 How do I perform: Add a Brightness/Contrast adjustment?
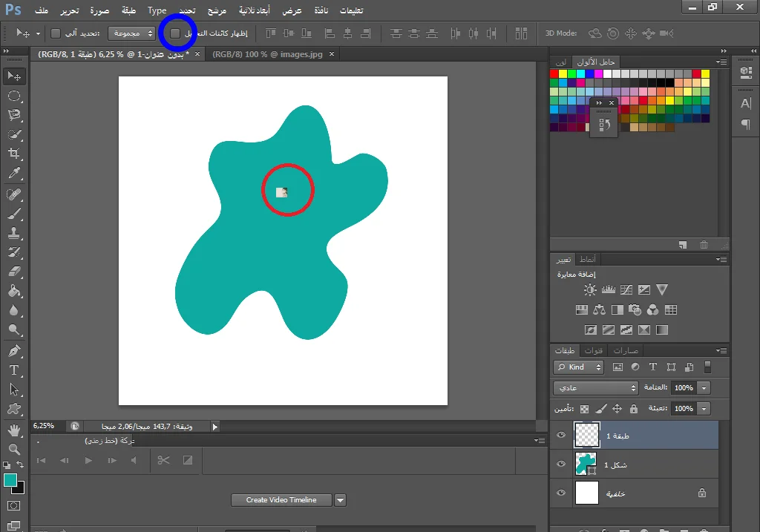tap(589, 290)
